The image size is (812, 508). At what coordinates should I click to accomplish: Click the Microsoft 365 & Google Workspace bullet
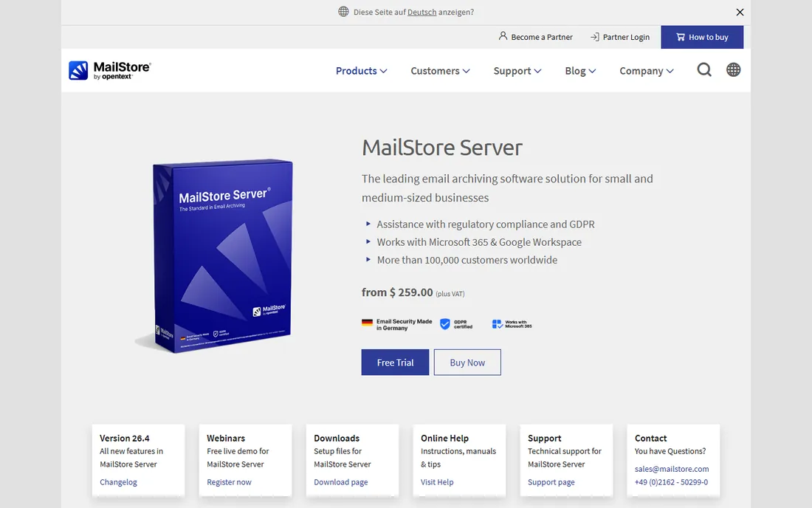tap(479, 242)
